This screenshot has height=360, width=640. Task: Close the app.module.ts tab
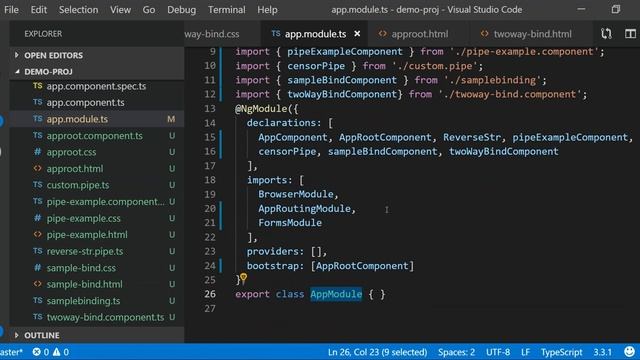357,34
